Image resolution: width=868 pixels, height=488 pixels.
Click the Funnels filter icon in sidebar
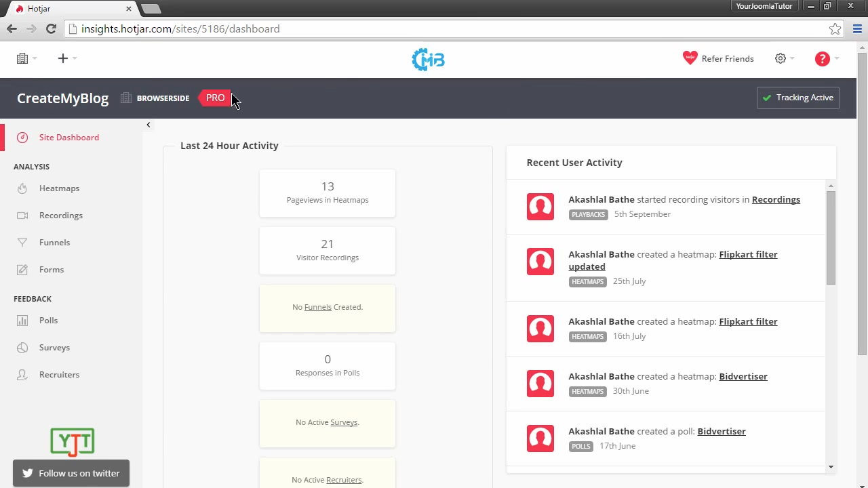click(22, 243)
